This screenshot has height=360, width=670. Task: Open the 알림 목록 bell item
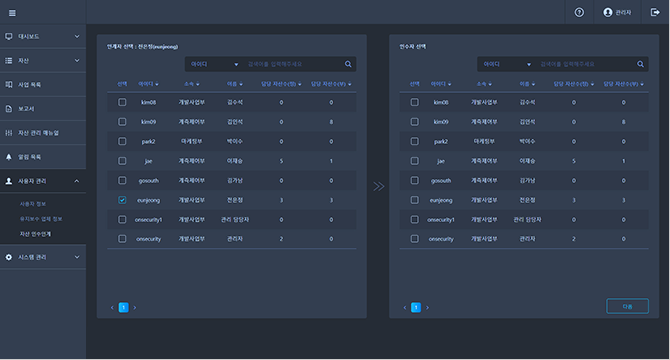click(29, 157)
